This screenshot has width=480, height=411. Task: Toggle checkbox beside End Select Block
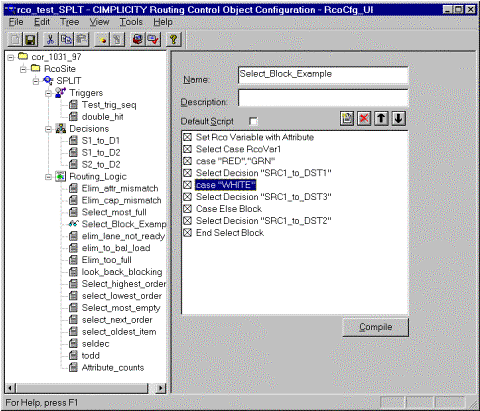click(x=187, y=233)
